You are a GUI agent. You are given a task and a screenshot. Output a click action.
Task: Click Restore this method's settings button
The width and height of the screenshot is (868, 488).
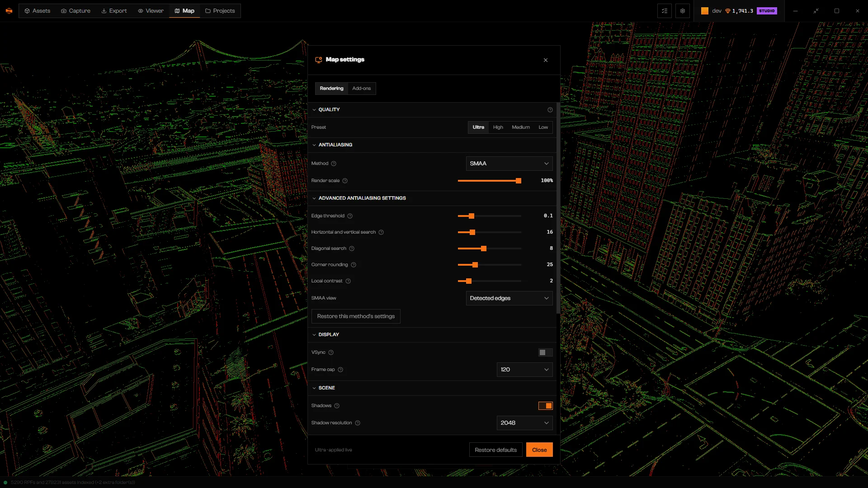pos(356,316)
